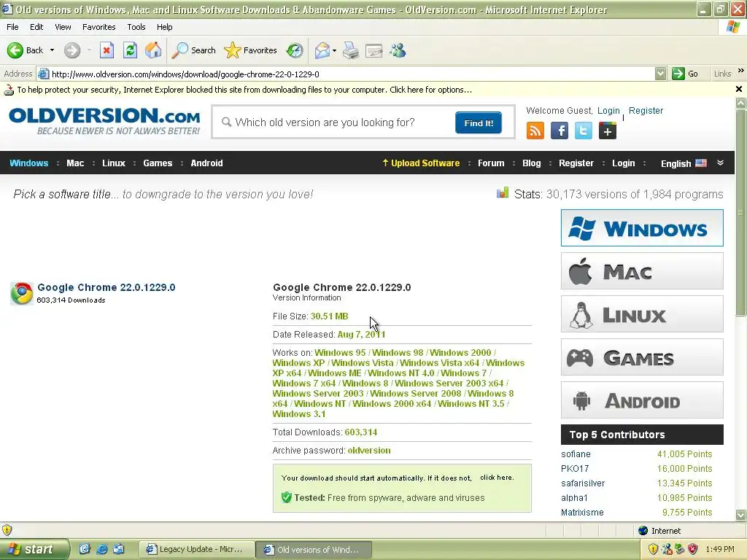Click the Mail envelope toolbar icon
Screen dimensions: 747x560
coord(322,50)
